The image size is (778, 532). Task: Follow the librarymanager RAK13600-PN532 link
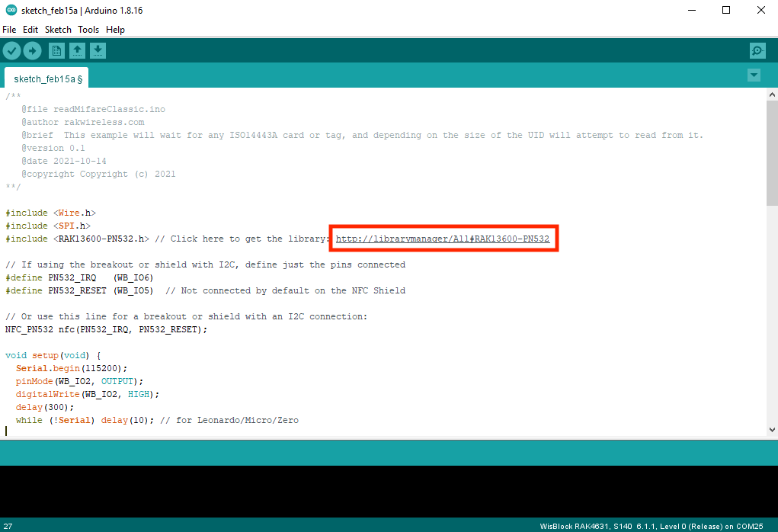click(x=443, y=239)
